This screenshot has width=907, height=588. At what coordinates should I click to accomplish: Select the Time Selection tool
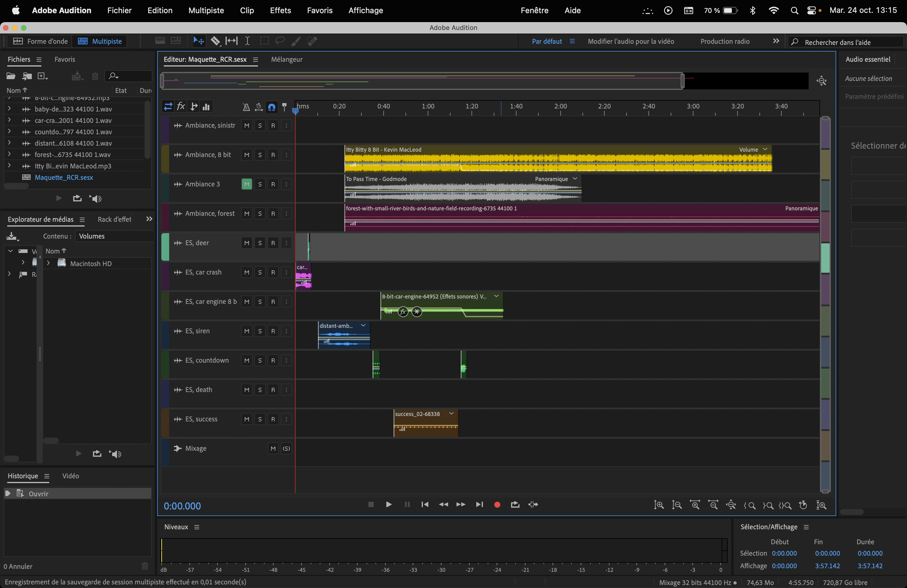coord(247,41)
